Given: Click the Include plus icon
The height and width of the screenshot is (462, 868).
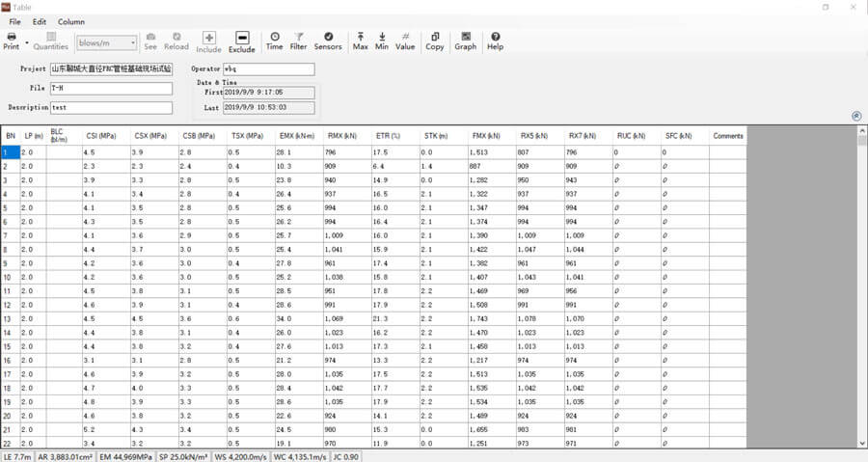Looking at the screenshot, I should pyautogui.click(x=208, y=38).
